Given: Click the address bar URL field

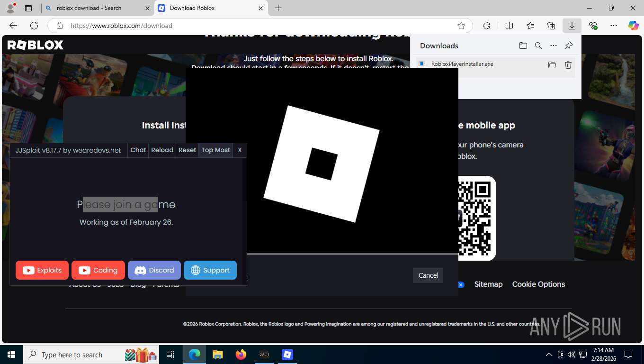Looking at the screenshot, I should (260, 26).
